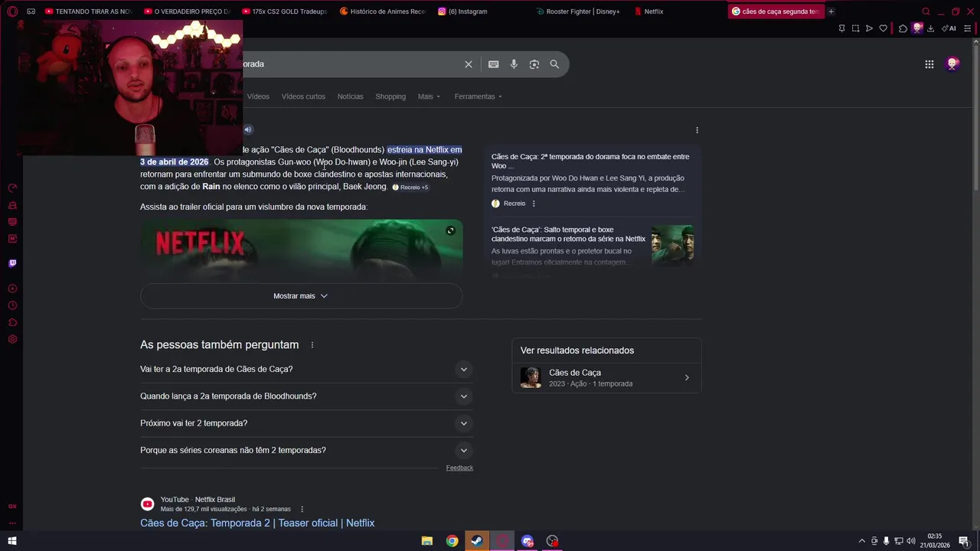Viewport: 980px width, 551px height.
Task: Search by image with Google Lens
Action: (534, 64)
